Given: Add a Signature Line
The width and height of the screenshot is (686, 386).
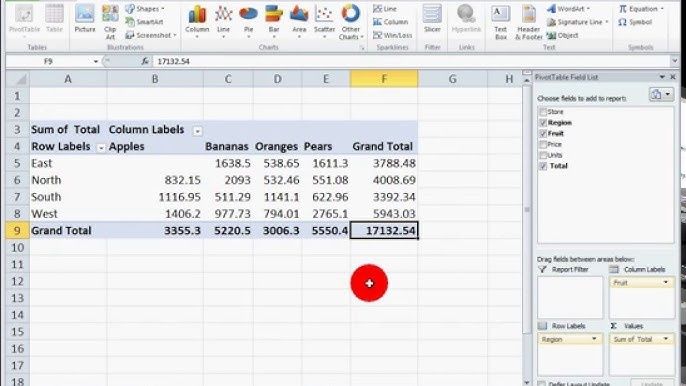Looking at the screenshot, I should tap(578, 22).
